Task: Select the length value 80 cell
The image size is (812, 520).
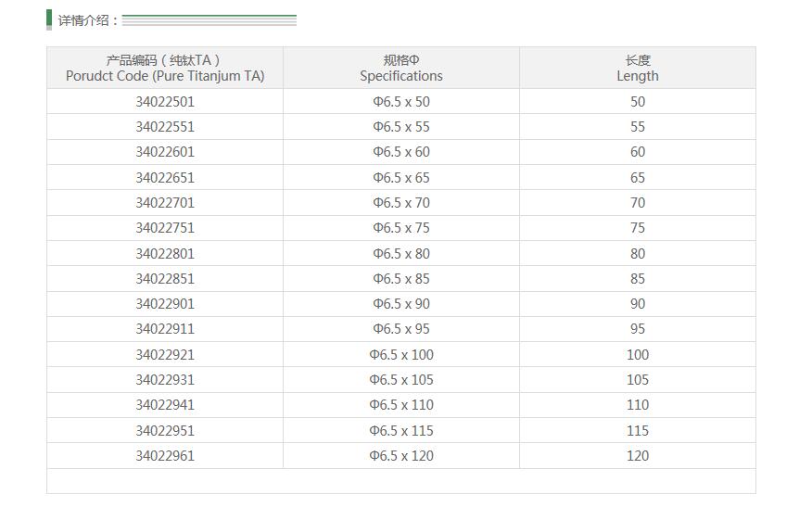Action: pyautogui.click(x=638, y=254)
